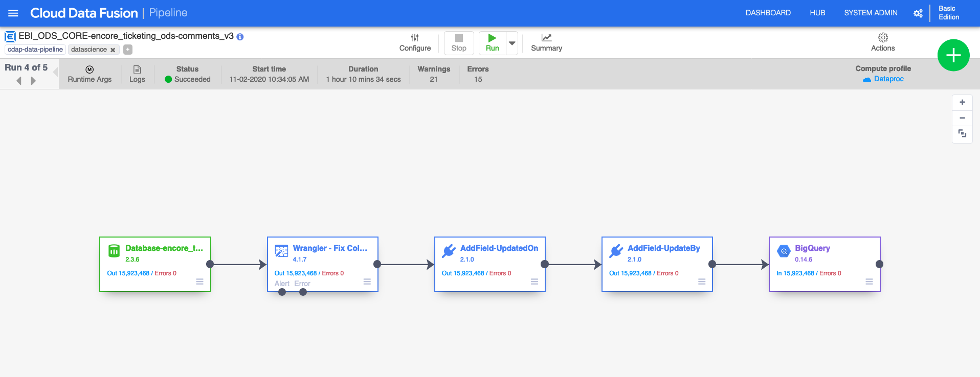Open the run Logs
Screen dimensions: 980x377
pyautogui.click(x=137, y=74)
